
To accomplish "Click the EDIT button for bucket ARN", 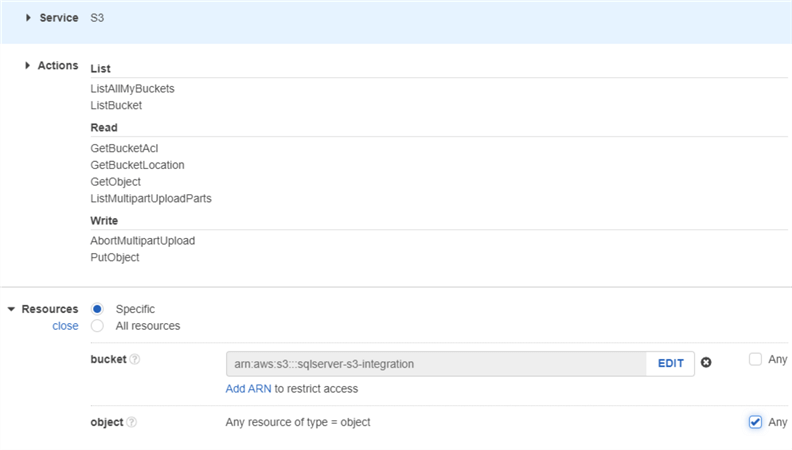I will [x=670, y=363].
